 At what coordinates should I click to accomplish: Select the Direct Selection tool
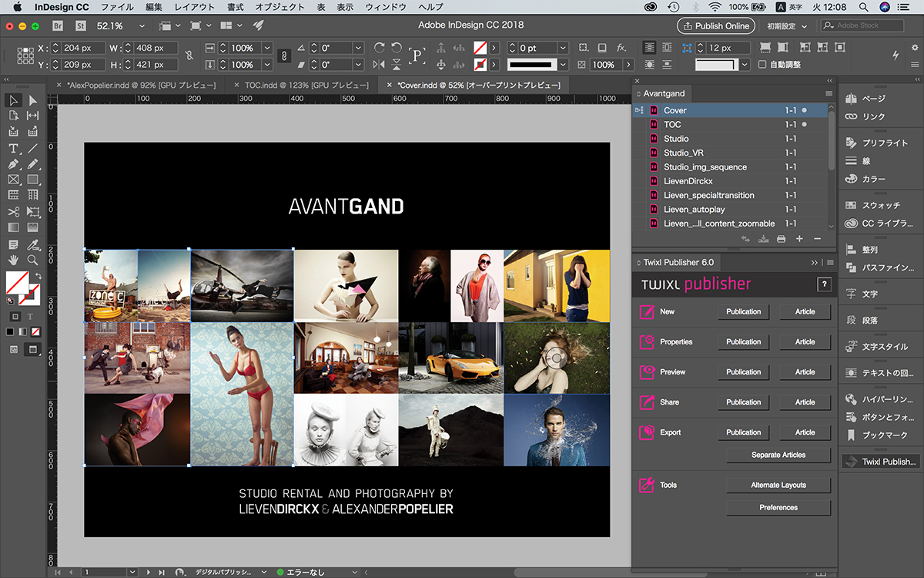click(x=33, y=100)
